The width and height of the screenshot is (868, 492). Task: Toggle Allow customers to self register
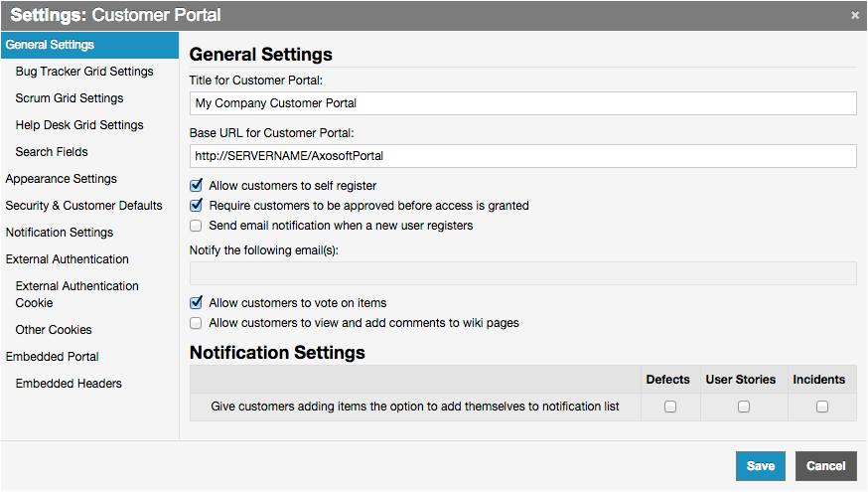pos(197,186)
